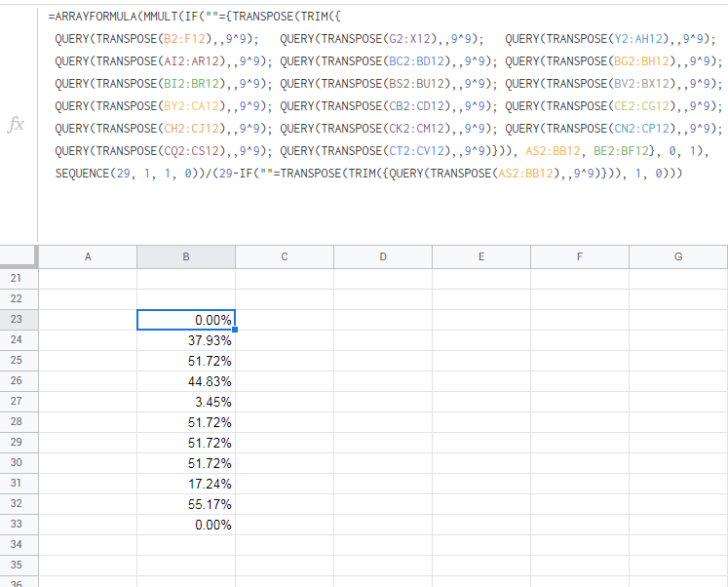Click cell showing 44.83%

click(x=186, y=381)
